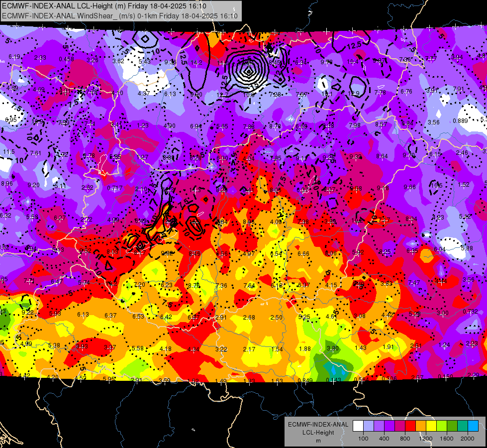487x448 pixels.
Task: Click the wind shear value "1.88"
Action: [304, 349]
